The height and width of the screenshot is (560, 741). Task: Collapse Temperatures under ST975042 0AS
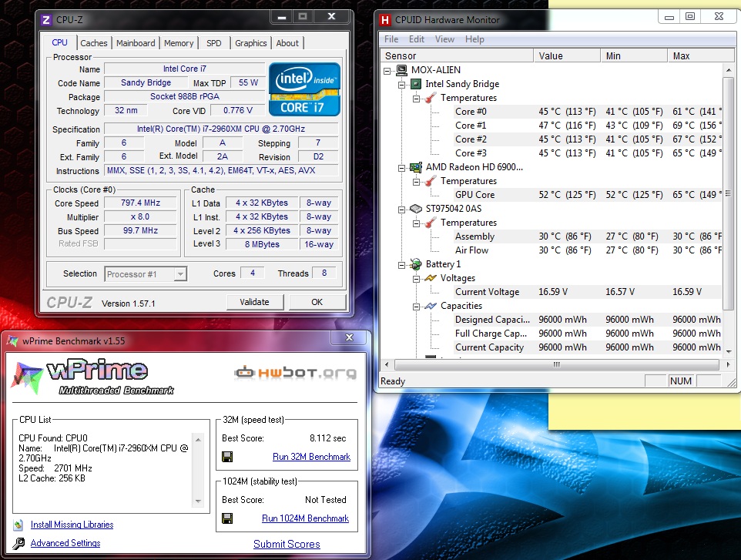(x=417, y=223)
